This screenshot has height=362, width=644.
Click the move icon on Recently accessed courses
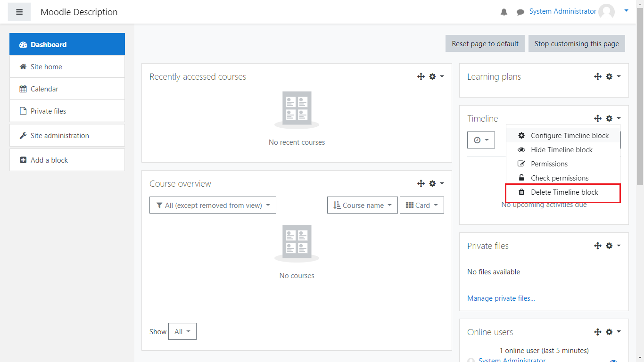[x=421, y=76]
